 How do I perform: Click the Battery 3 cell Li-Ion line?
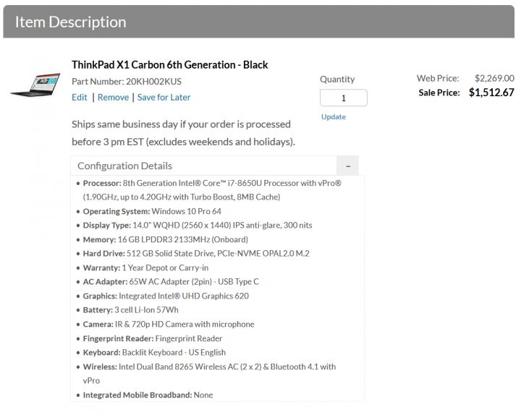[130, 310]
